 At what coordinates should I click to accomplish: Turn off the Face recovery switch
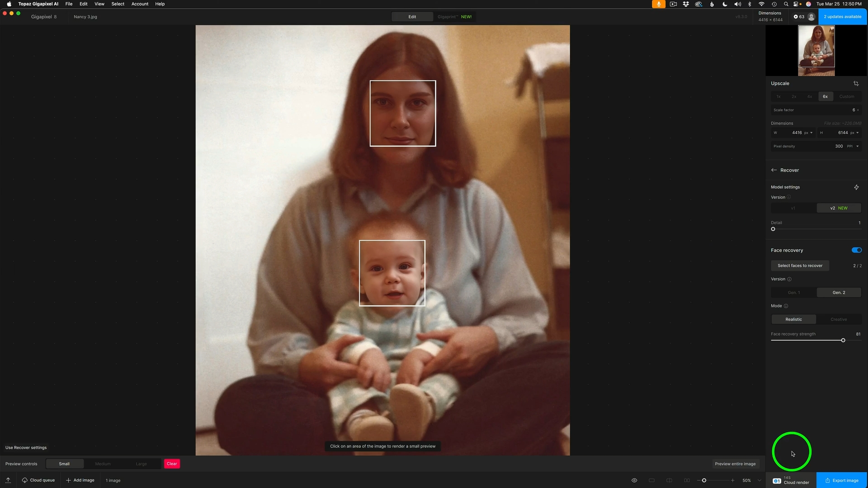tap(856, 250)
